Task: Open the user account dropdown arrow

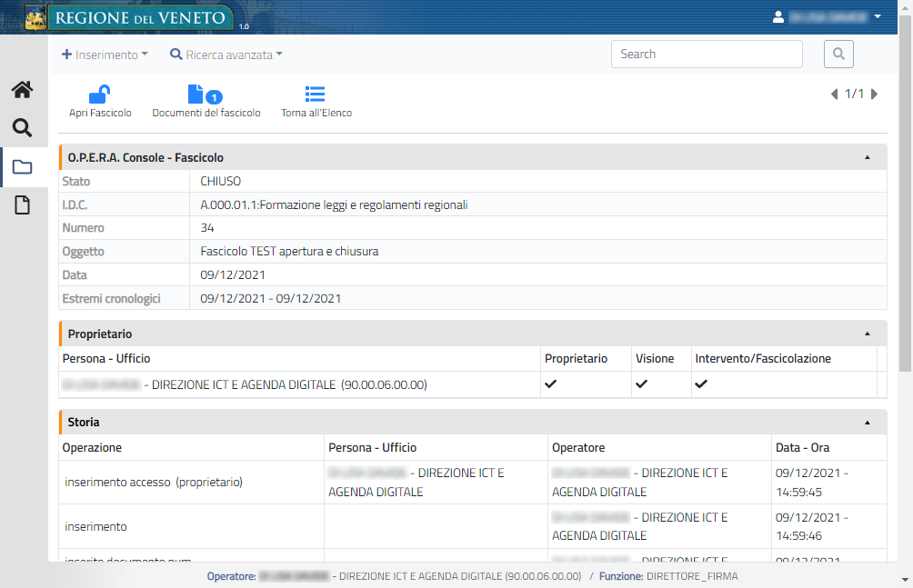Action: pyautogui.click(x=878, y=17)
